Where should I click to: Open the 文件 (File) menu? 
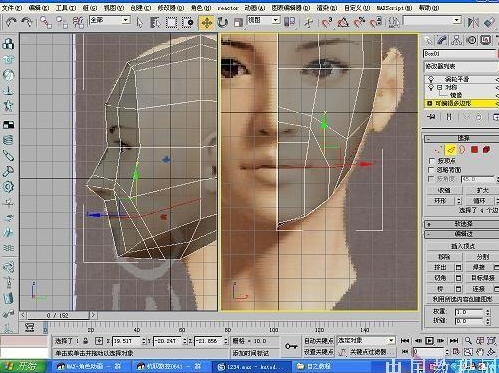pos(12,8)
